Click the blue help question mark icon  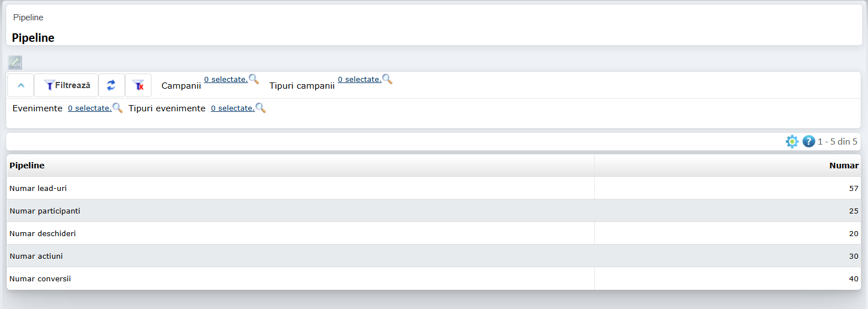tap(809, 141)
